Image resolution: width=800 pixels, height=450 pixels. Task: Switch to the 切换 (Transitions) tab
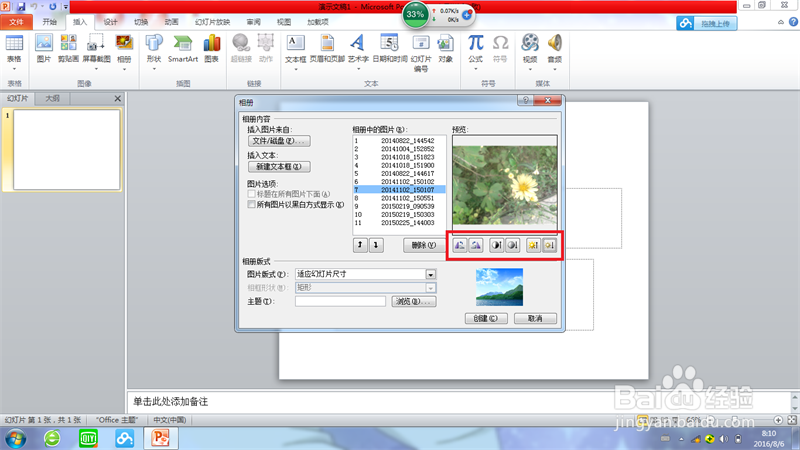141,22
